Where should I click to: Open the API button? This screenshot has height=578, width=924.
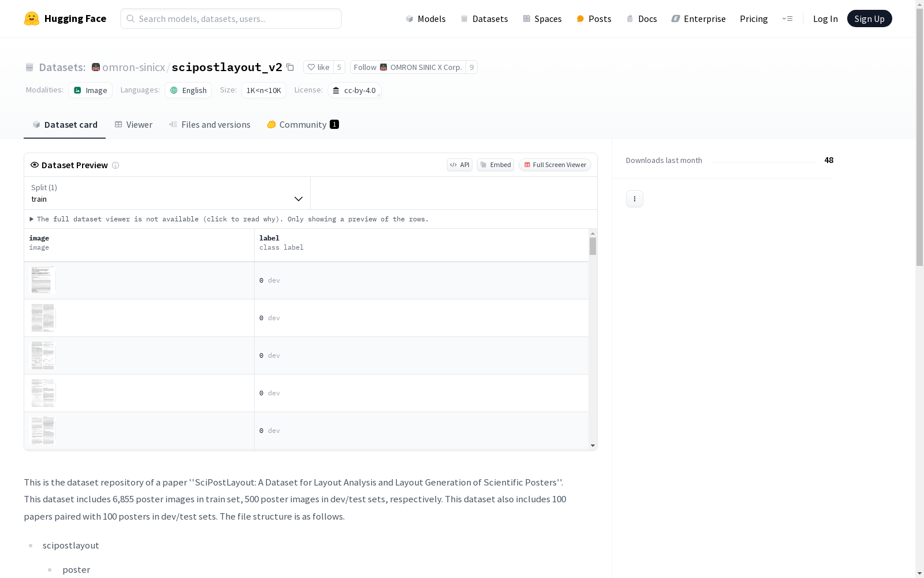tap(460, 165)
